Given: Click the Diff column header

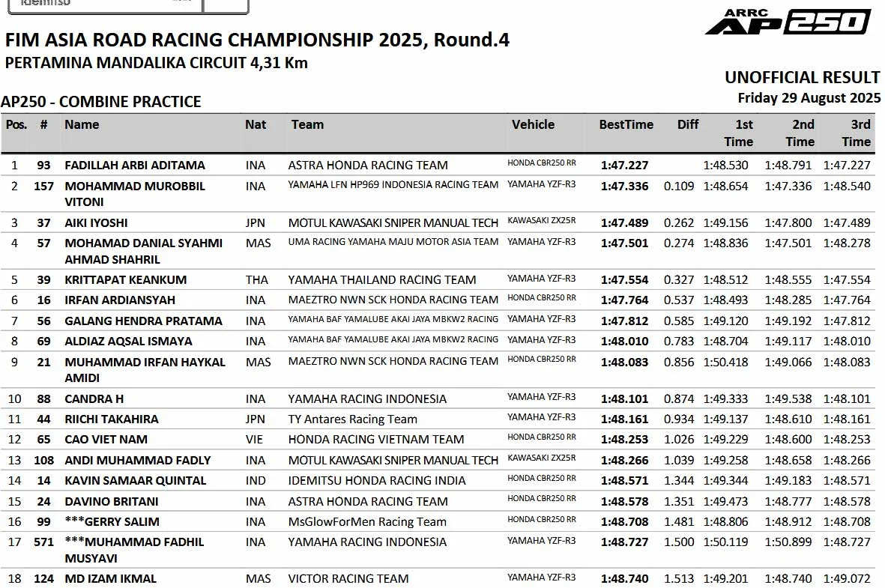Looking at the screenshot, I should (687, 124).
